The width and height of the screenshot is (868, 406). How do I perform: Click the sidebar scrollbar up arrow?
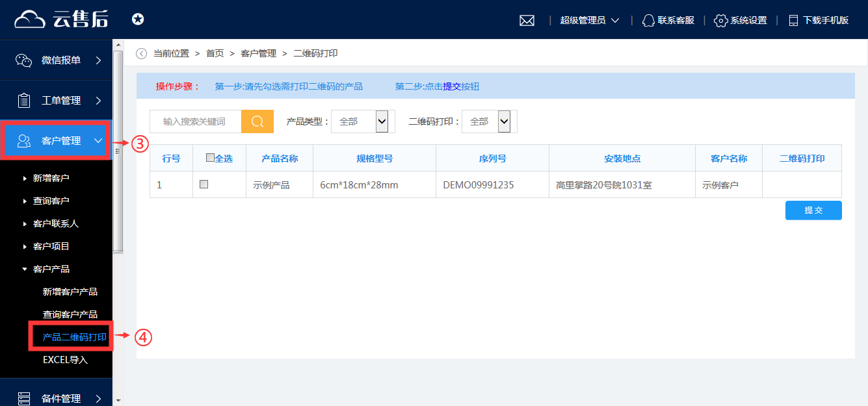click(118, 44)
